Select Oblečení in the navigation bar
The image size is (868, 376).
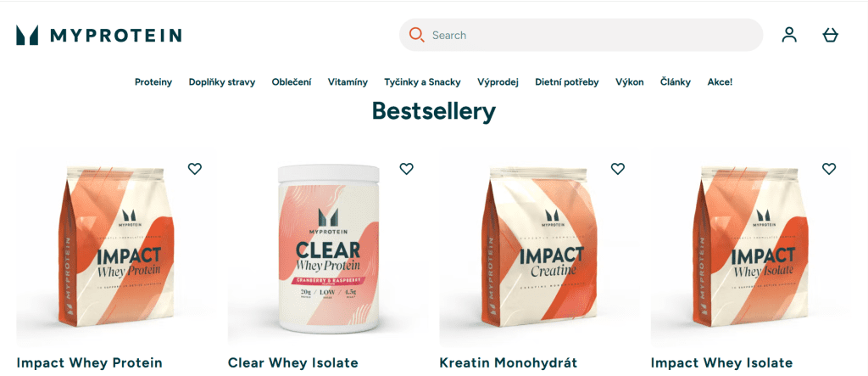point(292,82)
